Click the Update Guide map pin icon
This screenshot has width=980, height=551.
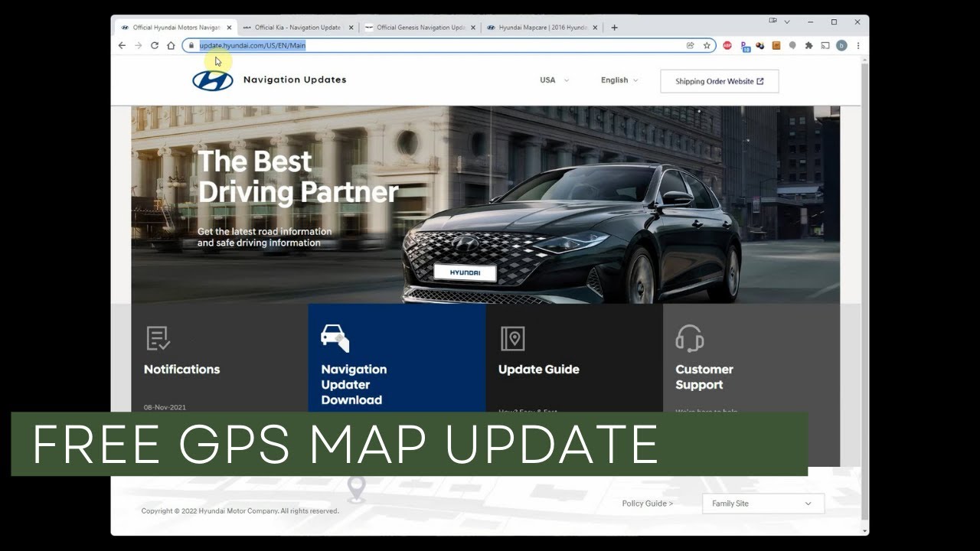pos(512,338)
